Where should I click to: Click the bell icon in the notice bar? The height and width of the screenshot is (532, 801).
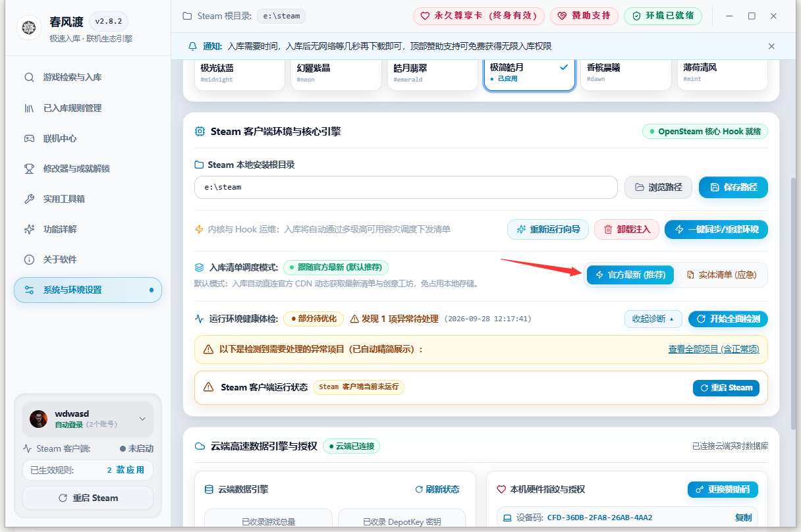pos(192,46)
